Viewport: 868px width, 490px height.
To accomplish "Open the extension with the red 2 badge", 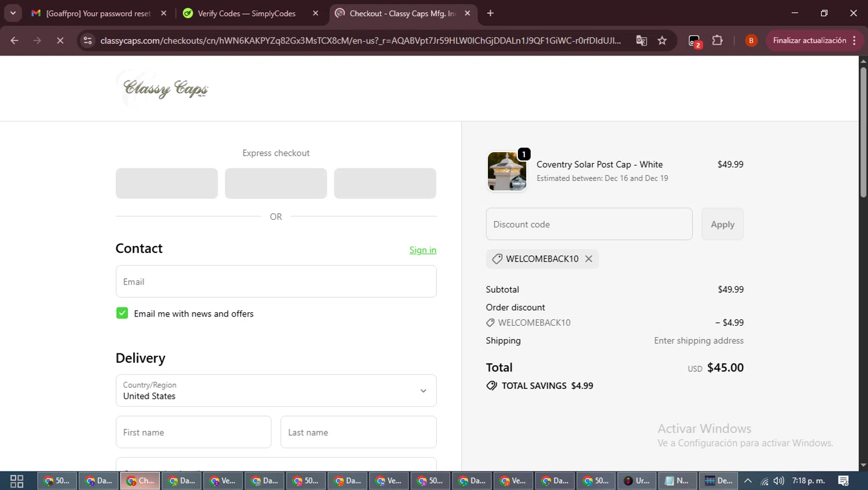I will click(x=694, y=40).
